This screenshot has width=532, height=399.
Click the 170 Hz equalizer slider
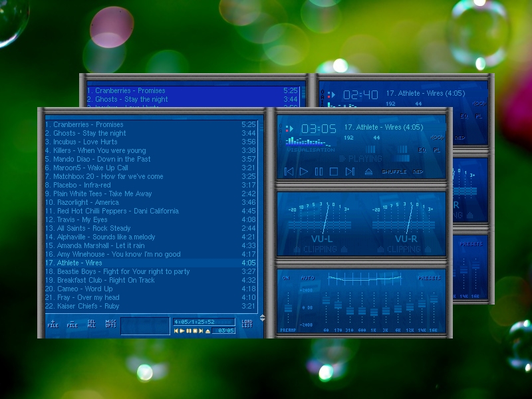click(338, 305)
